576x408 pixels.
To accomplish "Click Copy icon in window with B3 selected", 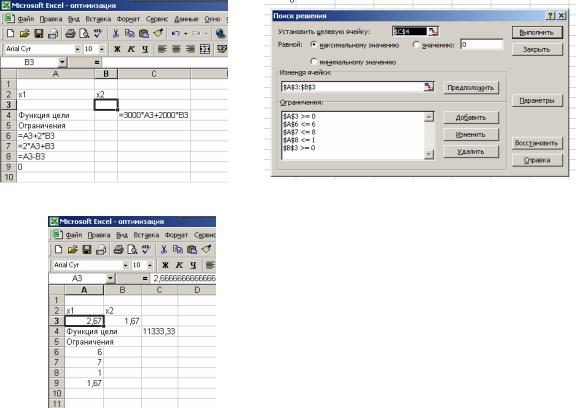I will click(129, 34).
